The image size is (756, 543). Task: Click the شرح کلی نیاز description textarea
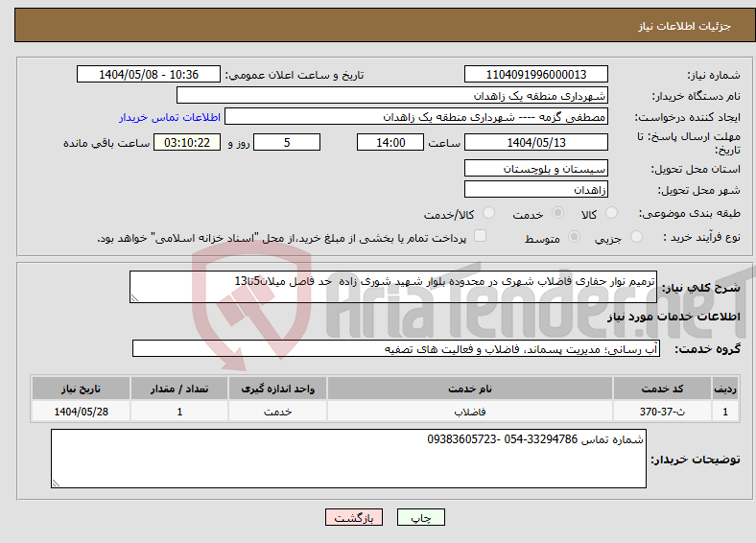point(393,287)
